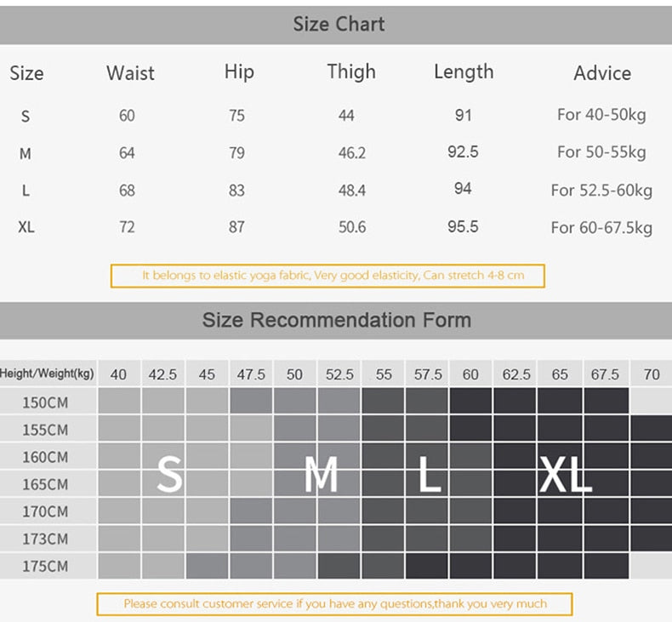
Task: Click the elastic yoga fabric note box
Action: 327,276
